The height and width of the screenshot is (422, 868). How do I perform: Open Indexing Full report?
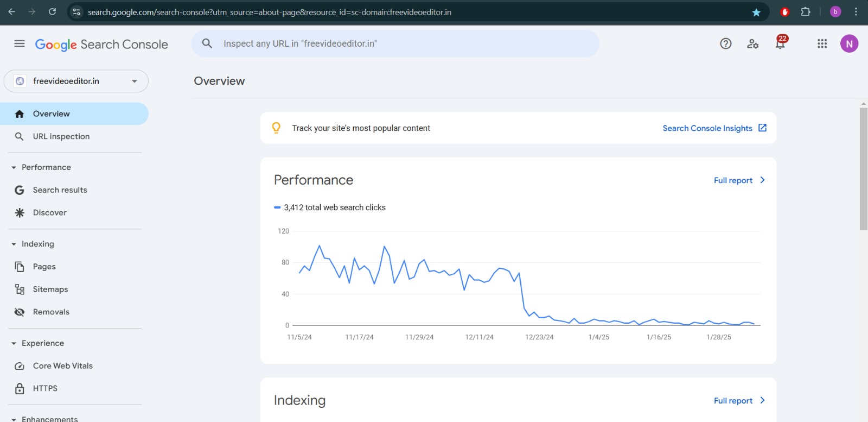tap(733, 401)
